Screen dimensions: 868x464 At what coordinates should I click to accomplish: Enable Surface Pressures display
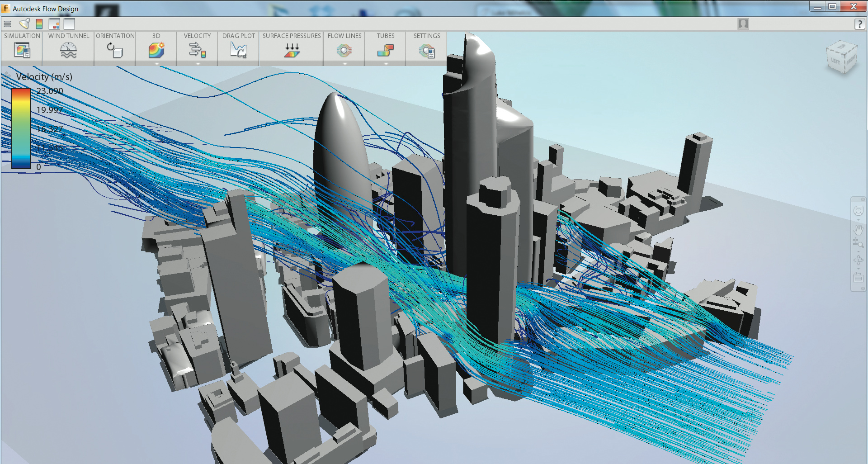(x=292, y=50)
